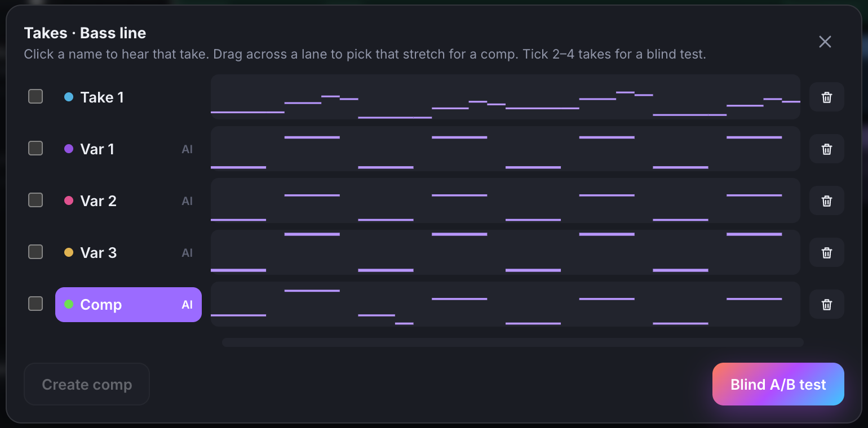This screenshot has height=428, width=868.
Task: Tick the Var 1 checkbox
Action: point(36,148)
